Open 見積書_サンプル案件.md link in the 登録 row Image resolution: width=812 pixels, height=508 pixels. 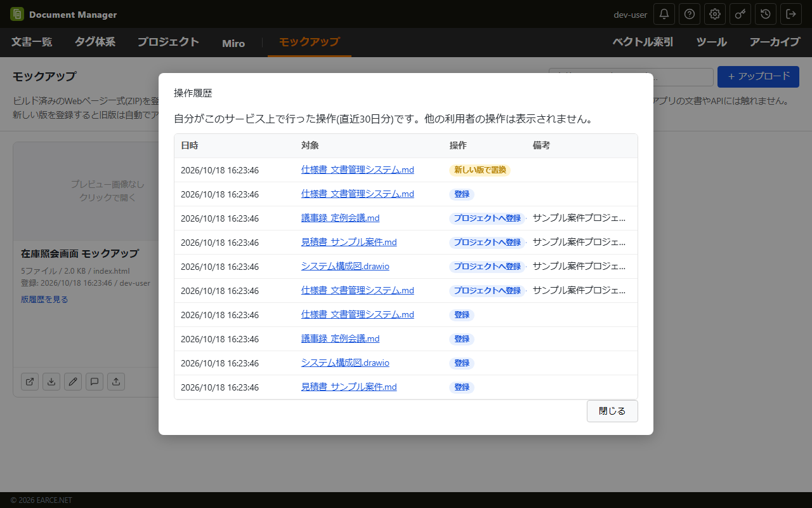349,387
